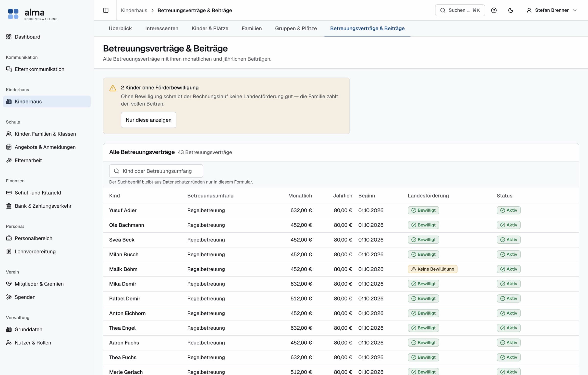This screenshot has width=588, height=375.
Task: Open Nutzer & Rollen
Action: (x=47, y=343)
